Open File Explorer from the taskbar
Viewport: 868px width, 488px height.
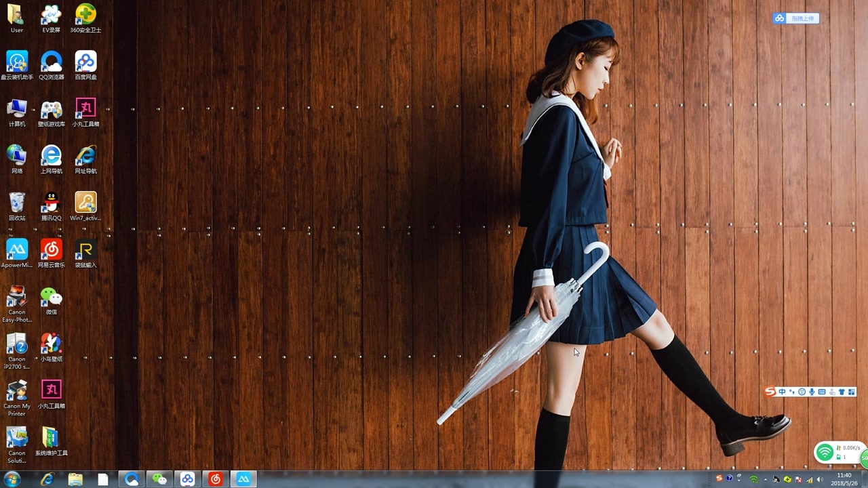click(75, 479)
